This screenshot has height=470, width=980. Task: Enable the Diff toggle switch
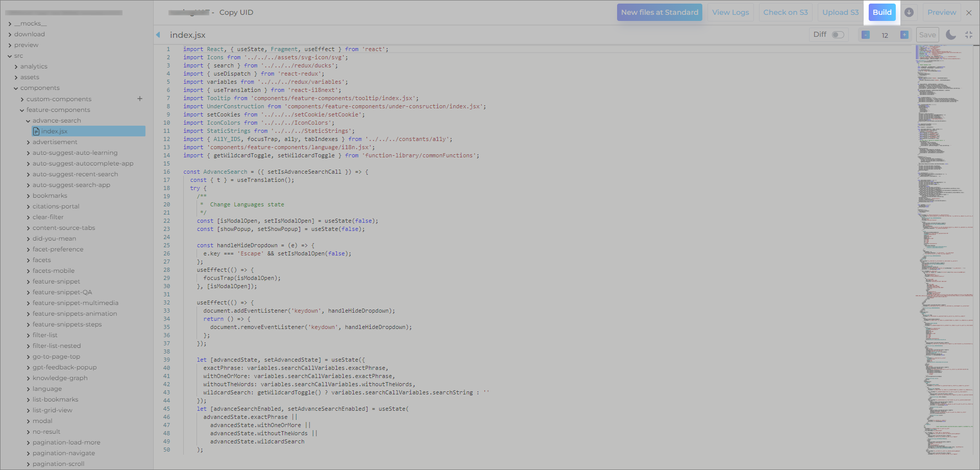click(x=838, y=35)
